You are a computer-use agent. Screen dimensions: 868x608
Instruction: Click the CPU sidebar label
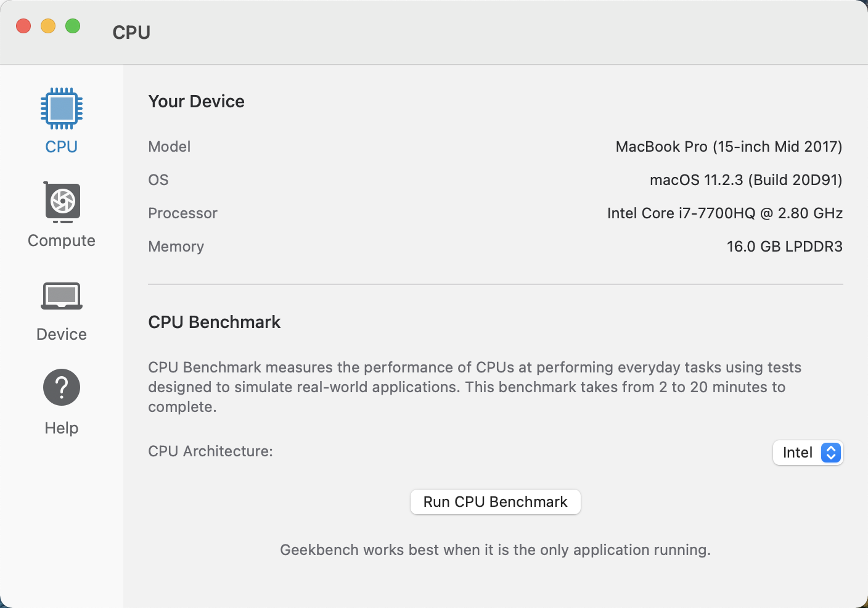[62, 147]
